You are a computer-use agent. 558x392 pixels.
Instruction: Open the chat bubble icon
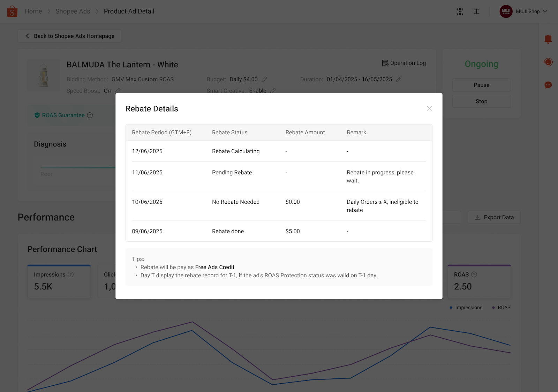point(548,85)
